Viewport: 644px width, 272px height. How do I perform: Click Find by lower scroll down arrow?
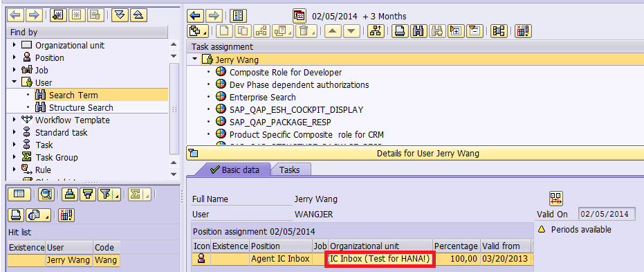tap(174, 174)
